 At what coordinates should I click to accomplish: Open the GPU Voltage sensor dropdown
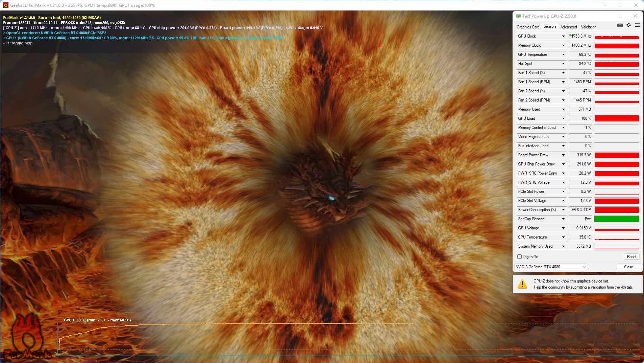coord(563,228)
